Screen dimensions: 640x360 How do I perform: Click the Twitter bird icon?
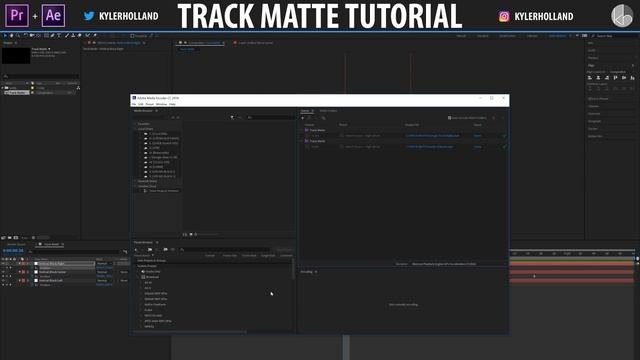[x=89, y=16]
